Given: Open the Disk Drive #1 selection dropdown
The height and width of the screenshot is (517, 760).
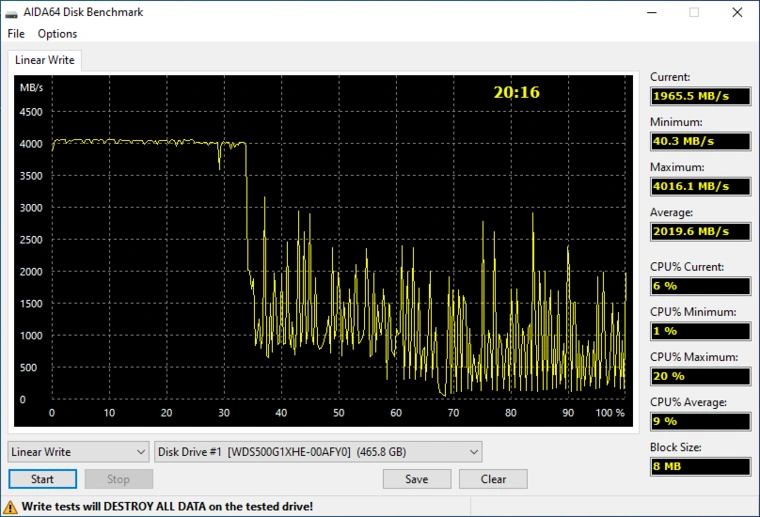Looking at the screenshot, I should click(x=318, y=452).
